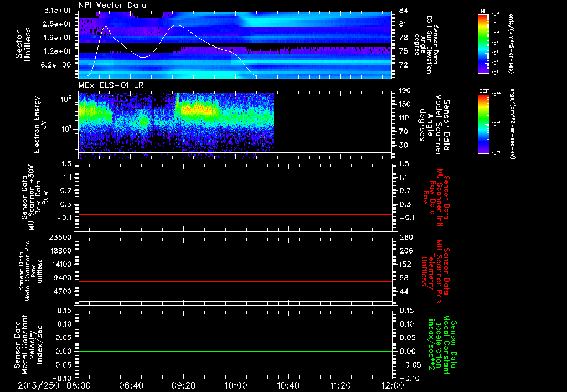Click the 30 scanner angle tick label

(404, 145)
